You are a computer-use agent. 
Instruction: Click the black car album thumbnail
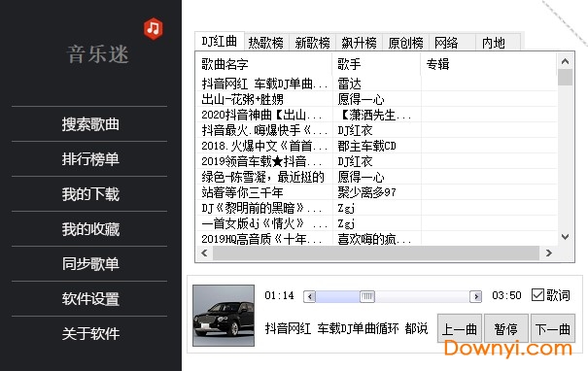click(224, 316)
